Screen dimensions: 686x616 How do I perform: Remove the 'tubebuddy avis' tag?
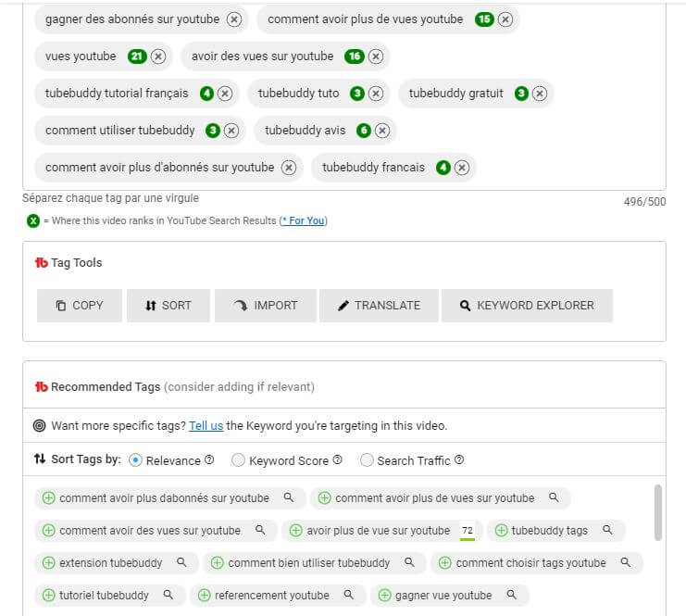pos(382,131)
